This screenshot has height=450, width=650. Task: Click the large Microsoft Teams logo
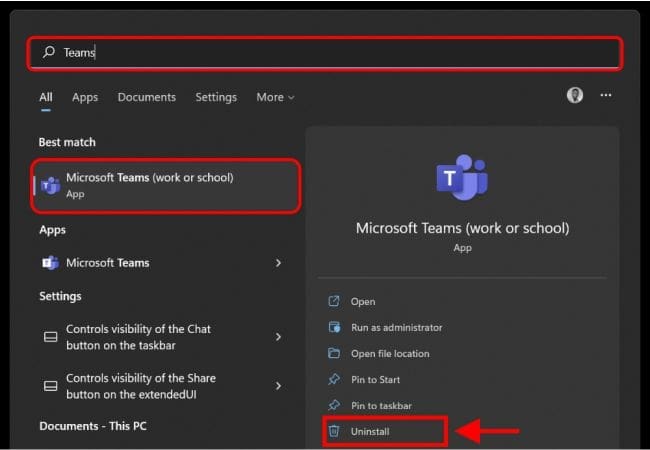(462, 178)
